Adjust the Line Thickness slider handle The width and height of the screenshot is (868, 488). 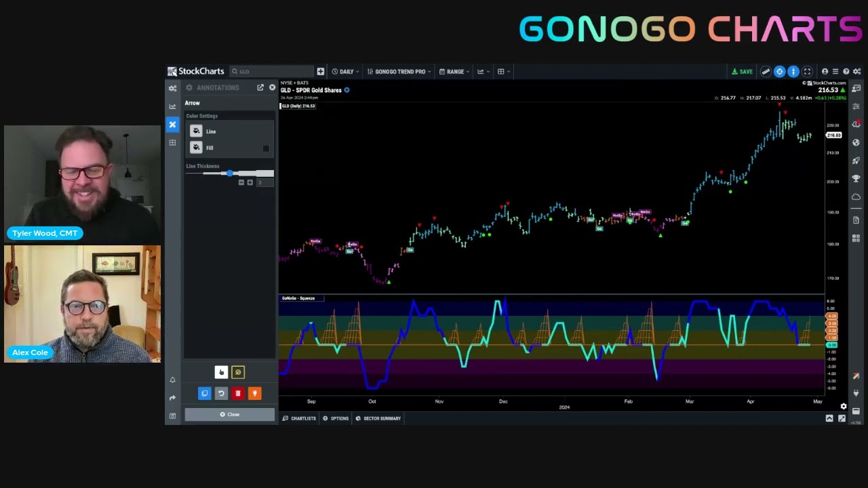click(x=230, y=174)
